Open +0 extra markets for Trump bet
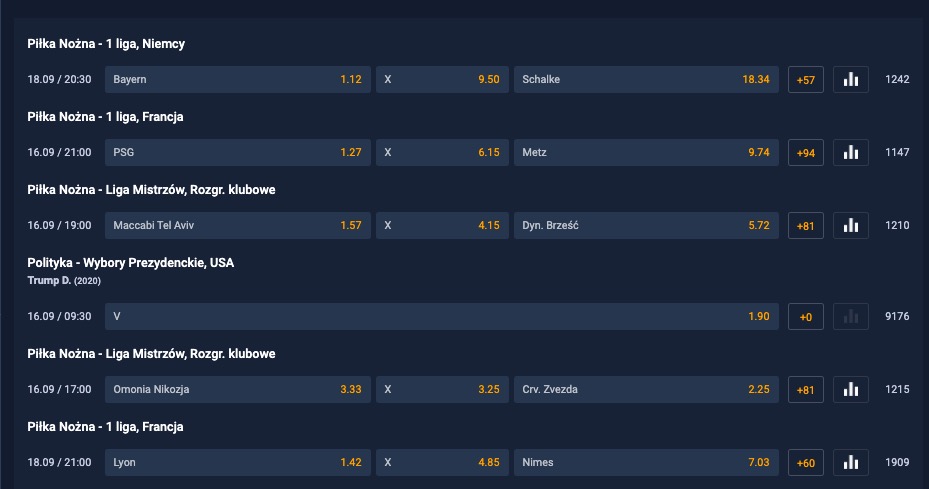Screen dimensions: 929x489 [x=806, y=317]
